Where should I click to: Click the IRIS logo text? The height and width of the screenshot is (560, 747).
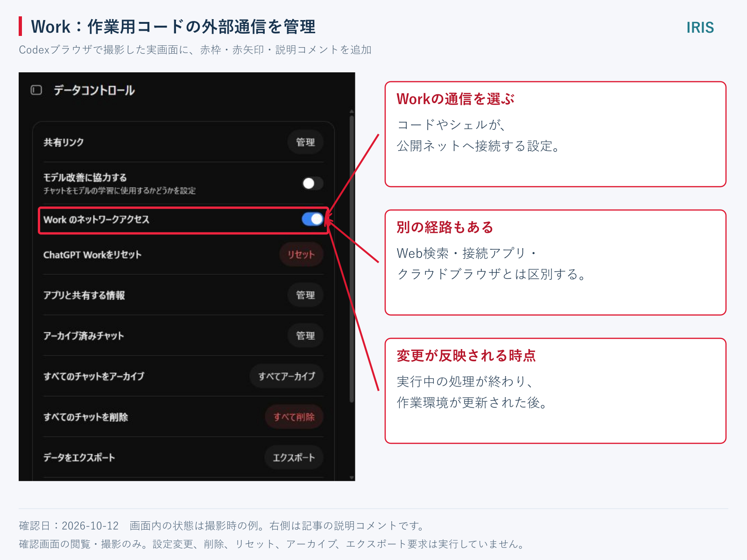coord(700,28)
